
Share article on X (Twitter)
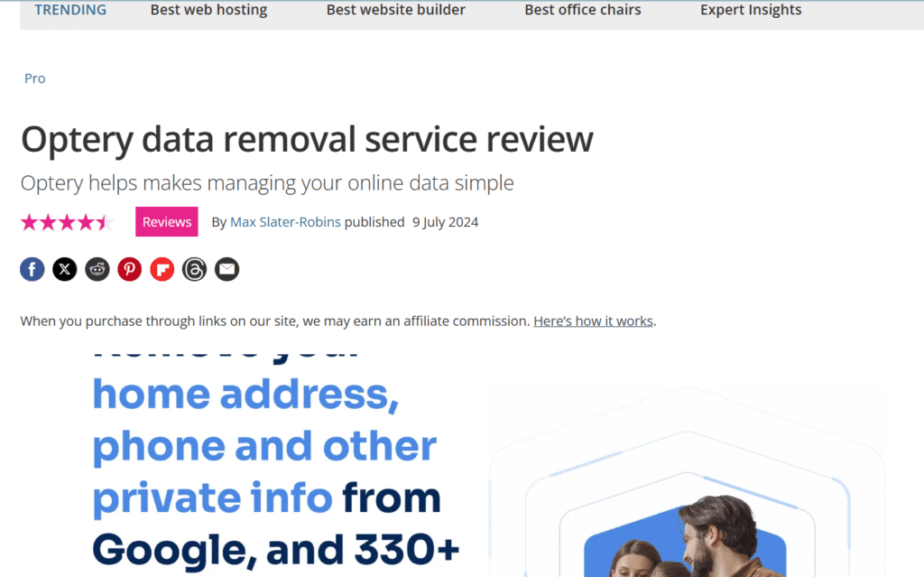click(x=65, y=270)
